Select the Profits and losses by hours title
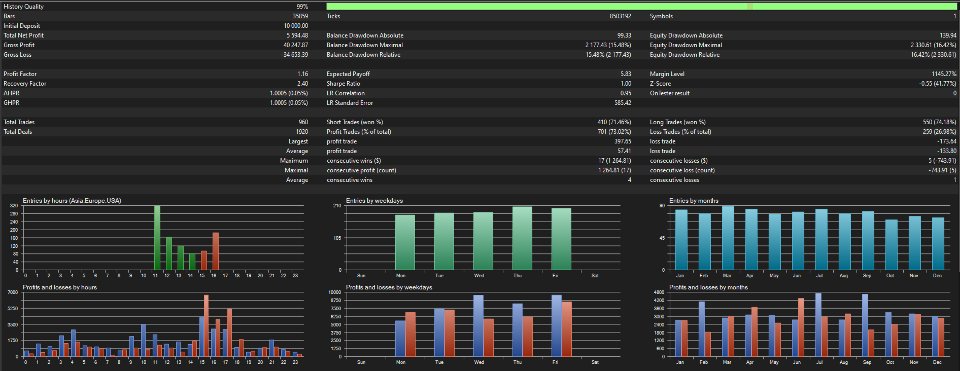Viewport: 960px width, 371px height. (59, 287)
